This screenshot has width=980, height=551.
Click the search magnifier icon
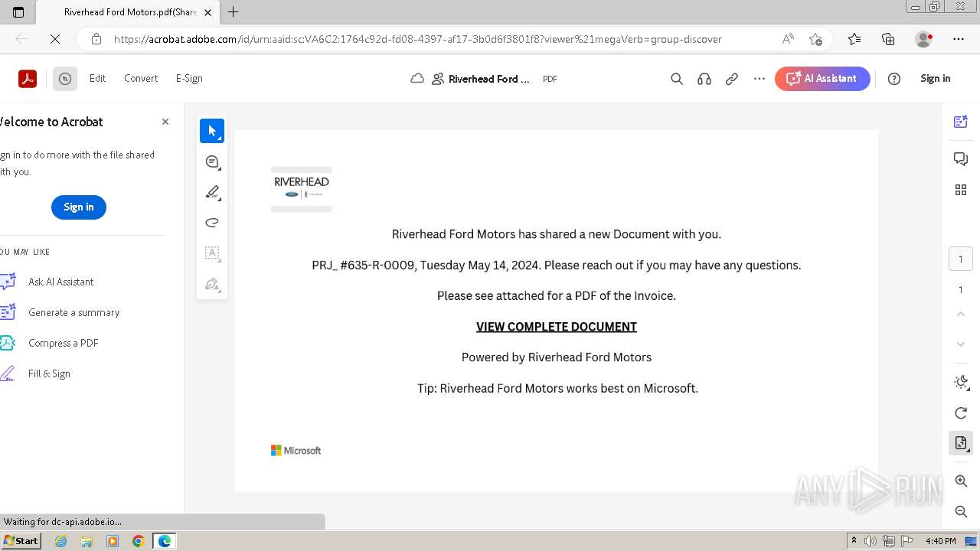coord(677,79)
